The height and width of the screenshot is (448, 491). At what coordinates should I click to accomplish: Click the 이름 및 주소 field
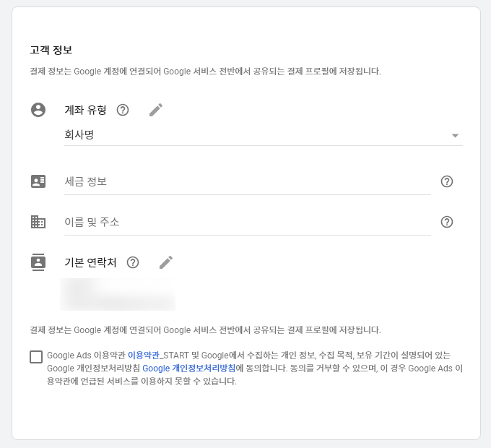(x=247, y=222)
